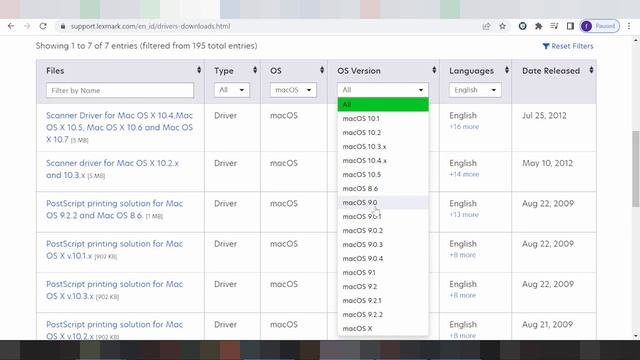The height and width of the screenshot is (360, 640).
Task: Open Scanner Driver for Mac OS X 10.4 link
Action: tap(119, 127)
